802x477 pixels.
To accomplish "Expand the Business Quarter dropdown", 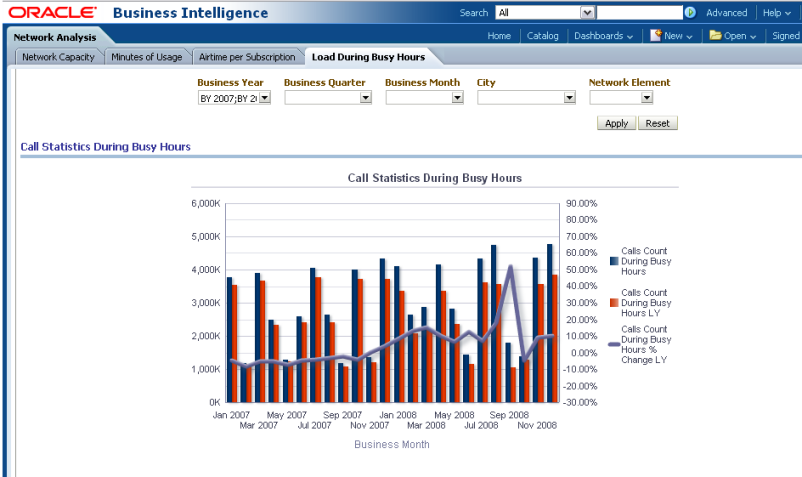I will pyautogui.click(x=365, y=98).
